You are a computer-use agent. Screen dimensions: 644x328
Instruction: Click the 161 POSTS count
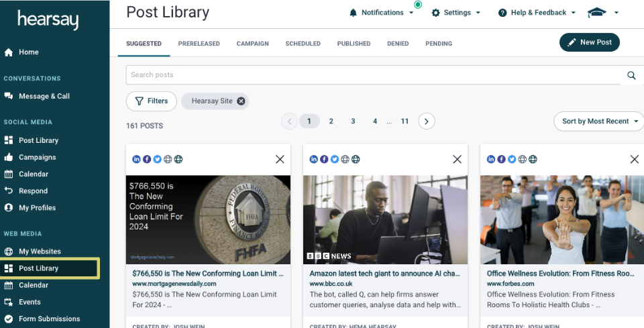coord(145,126)
